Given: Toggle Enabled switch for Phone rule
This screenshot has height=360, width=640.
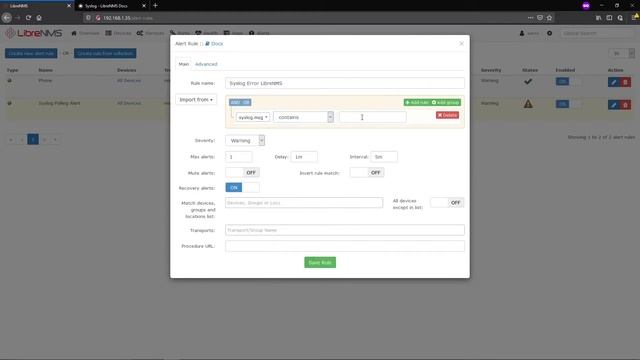Looking at the screenshot, I should pyautogui.click(x=568, y=82).
